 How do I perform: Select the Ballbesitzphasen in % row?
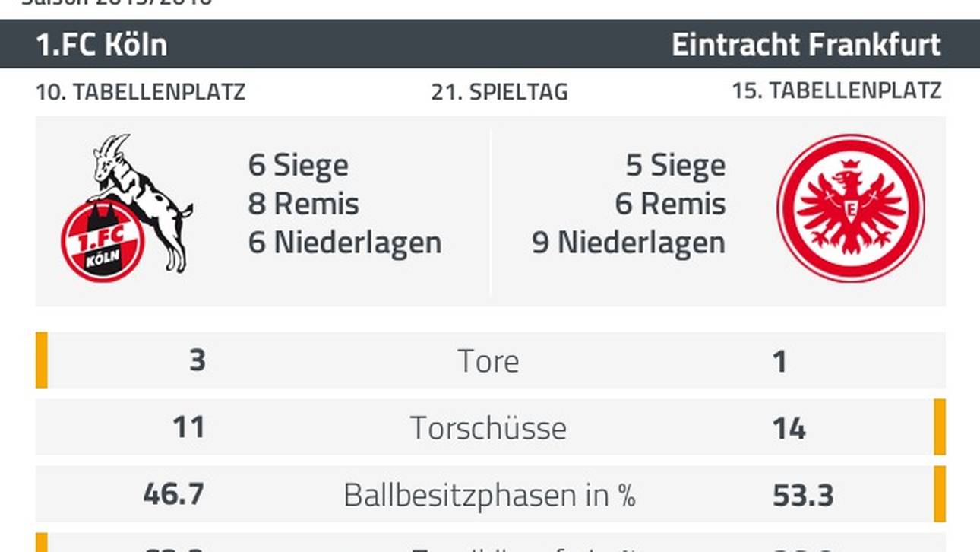pyautogui.click(x=491, y=494)
